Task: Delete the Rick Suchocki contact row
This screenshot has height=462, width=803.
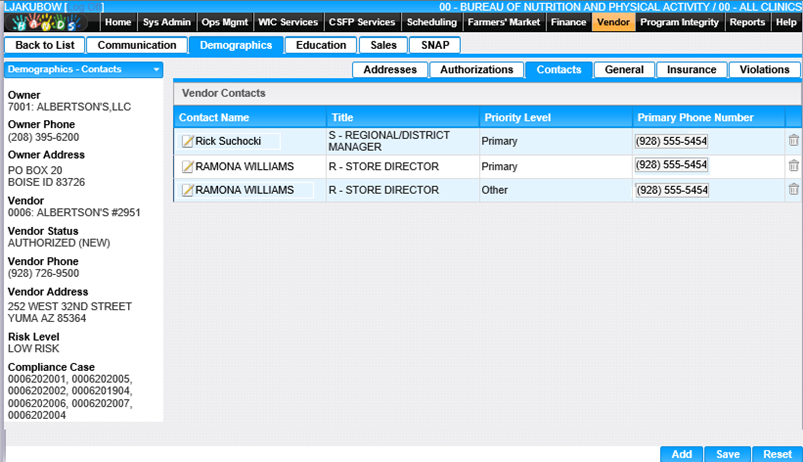Action: tap(793, 140)
